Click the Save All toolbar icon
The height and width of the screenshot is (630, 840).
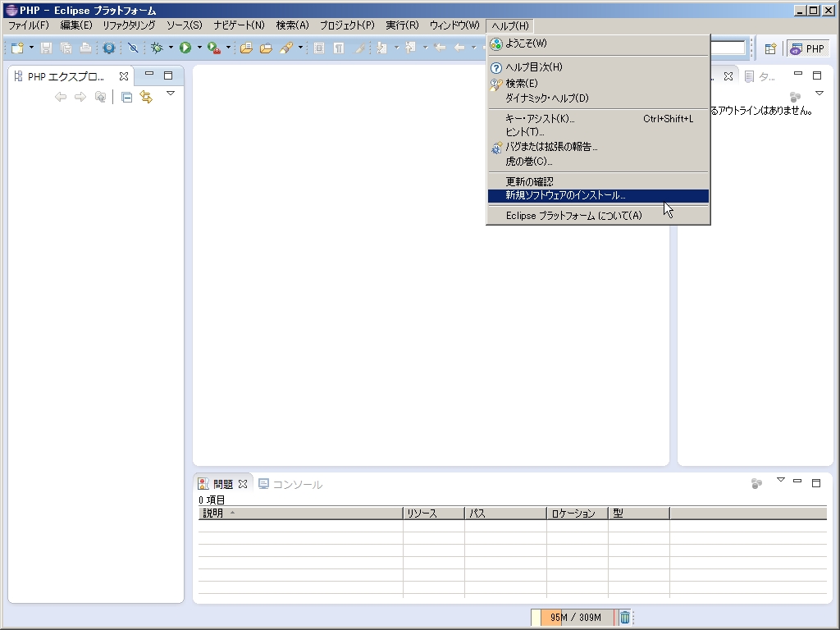coord(66,48)
